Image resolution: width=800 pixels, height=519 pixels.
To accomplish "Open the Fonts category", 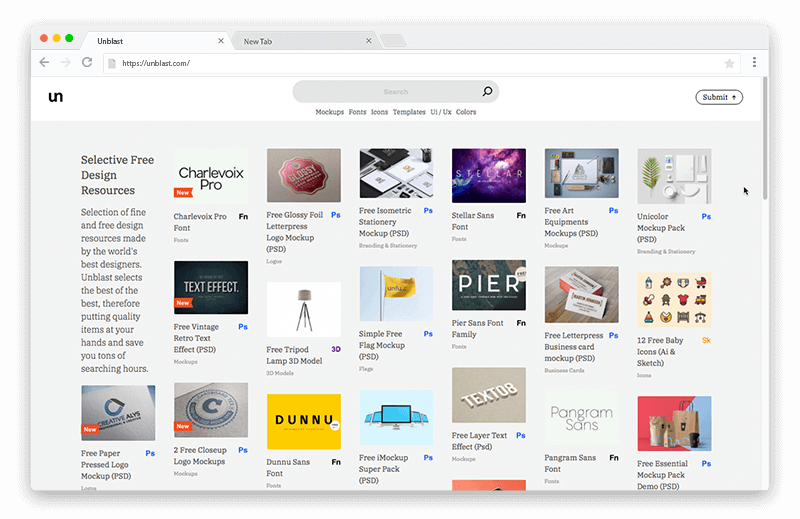I will [357, 112].
